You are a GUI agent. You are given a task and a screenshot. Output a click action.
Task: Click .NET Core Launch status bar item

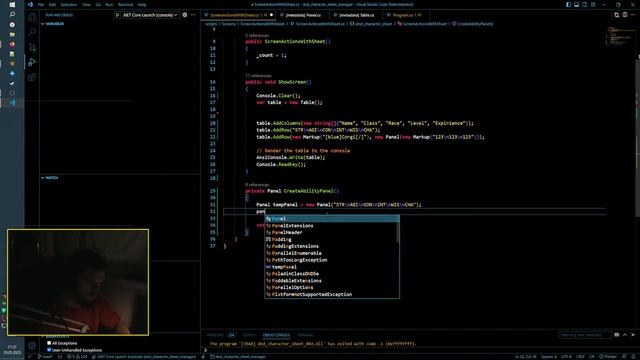click(144, 357)
